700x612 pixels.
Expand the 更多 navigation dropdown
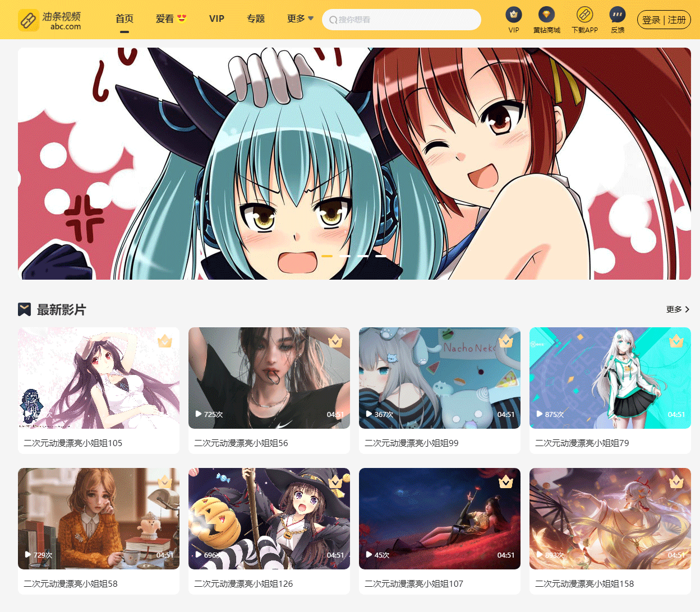tap(300, 19)
